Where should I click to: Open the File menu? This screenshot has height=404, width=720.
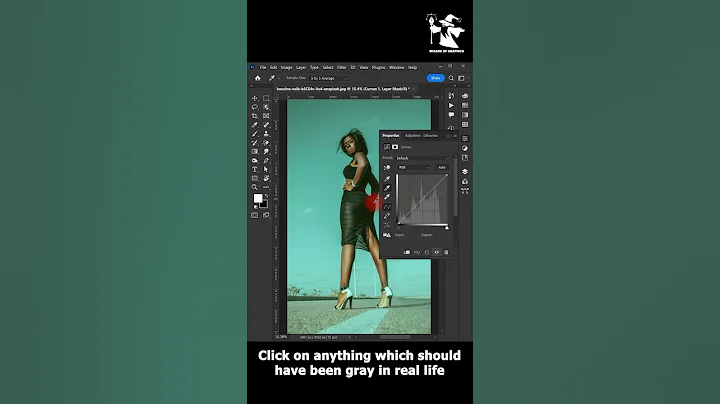(263, 67)
